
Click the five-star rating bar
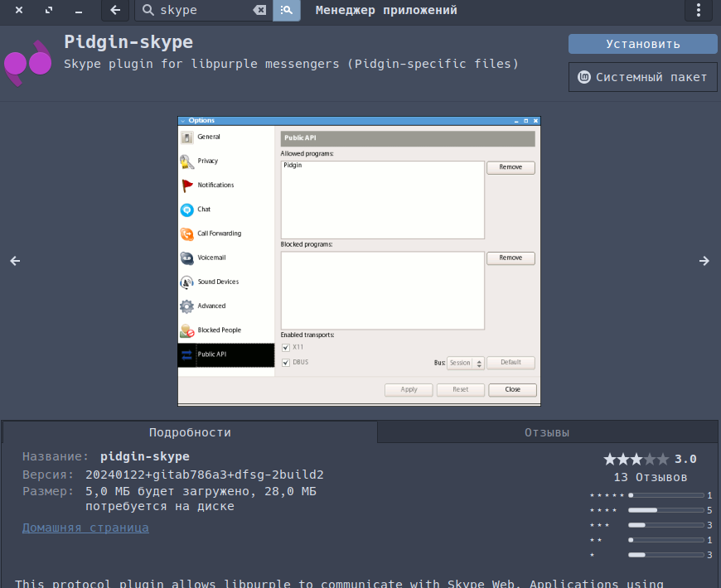665,495
